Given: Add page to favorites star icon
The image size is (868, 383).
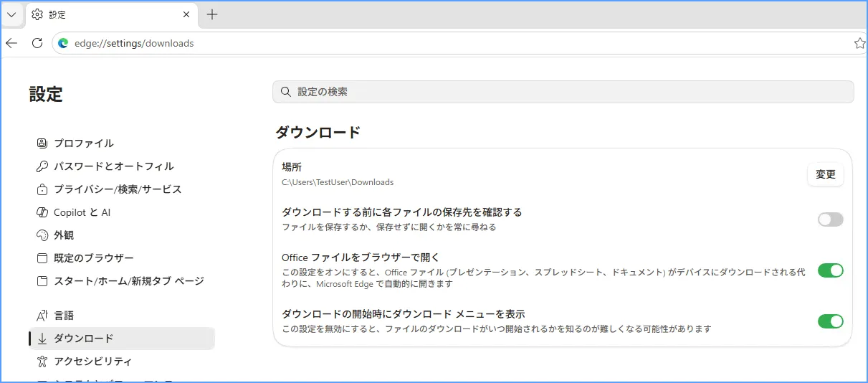Looking at the screenshot, I should [859, 43].
